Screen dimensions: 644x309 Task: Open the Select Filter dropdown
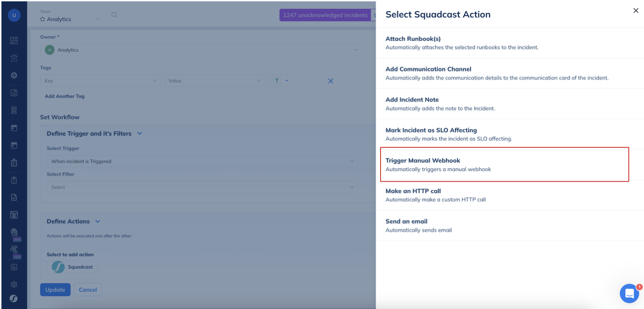click(x=201, y=187)
